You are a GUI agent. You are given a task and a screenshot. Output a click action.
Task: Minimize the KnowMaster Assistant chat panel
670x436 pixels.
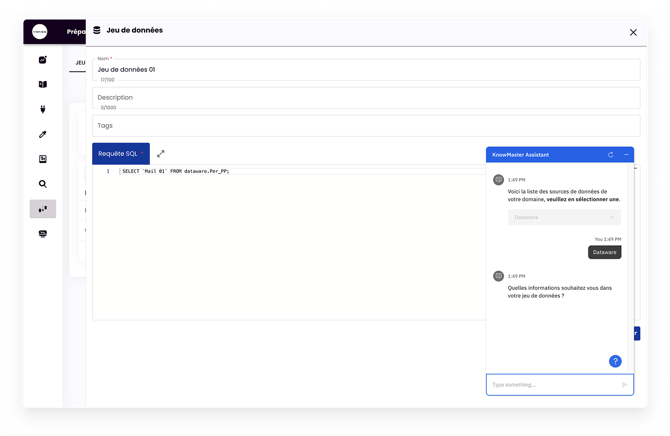(x=626, y=155)
